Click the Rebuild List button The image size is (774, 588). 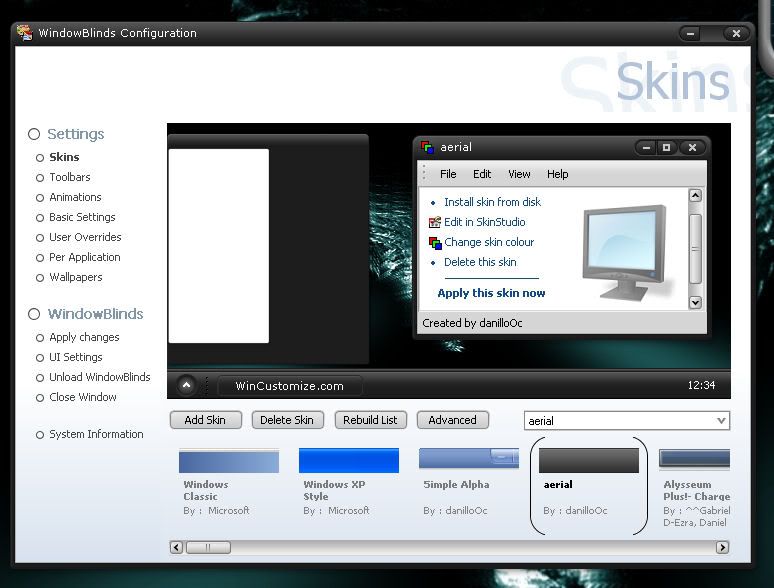click(x=370, y=420)
